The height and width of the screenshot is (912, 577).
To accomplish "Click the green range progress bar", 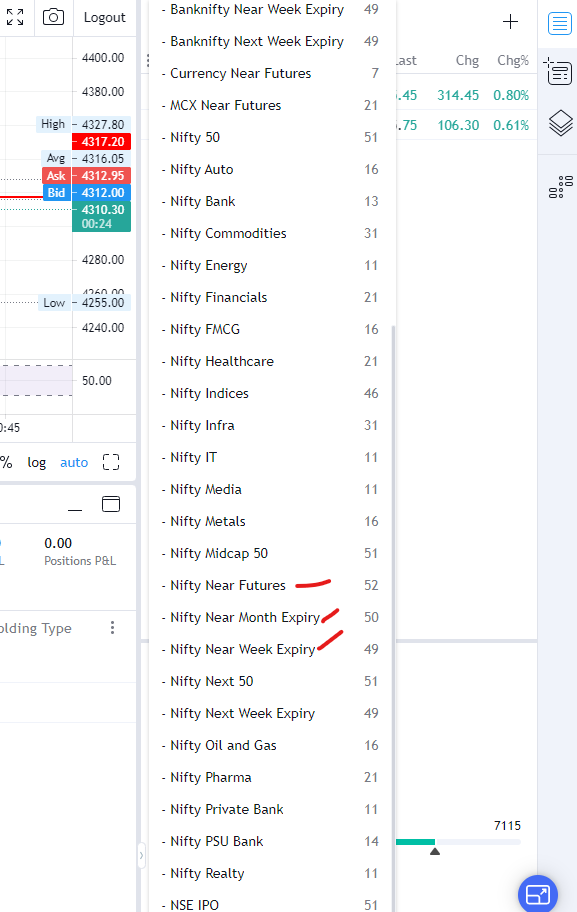I will [x=415, y=842].
